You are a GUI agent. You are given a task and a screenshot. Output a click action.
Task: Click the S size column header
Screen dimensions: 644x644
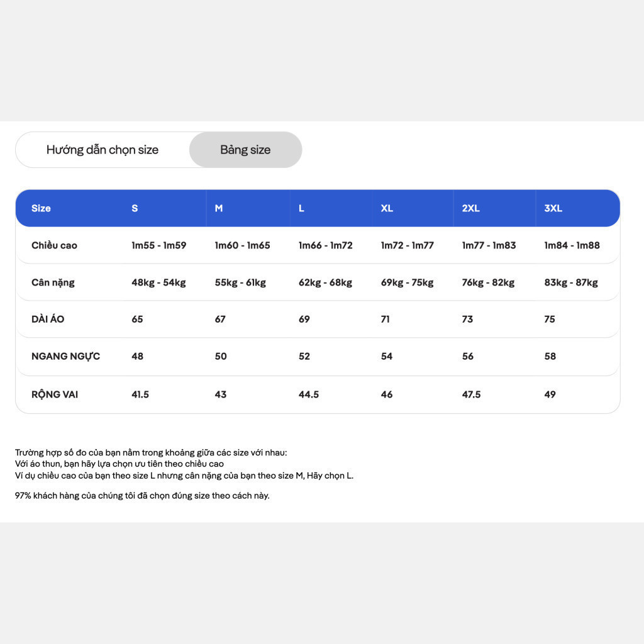[135, 208]
